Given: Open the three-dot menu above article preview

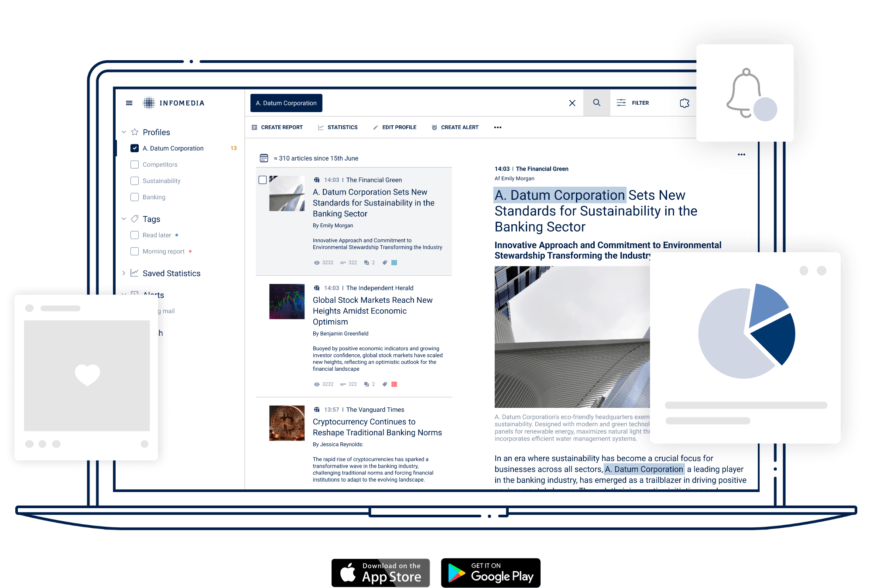Looking at the screenshot, I should click(x=741, y=154).
